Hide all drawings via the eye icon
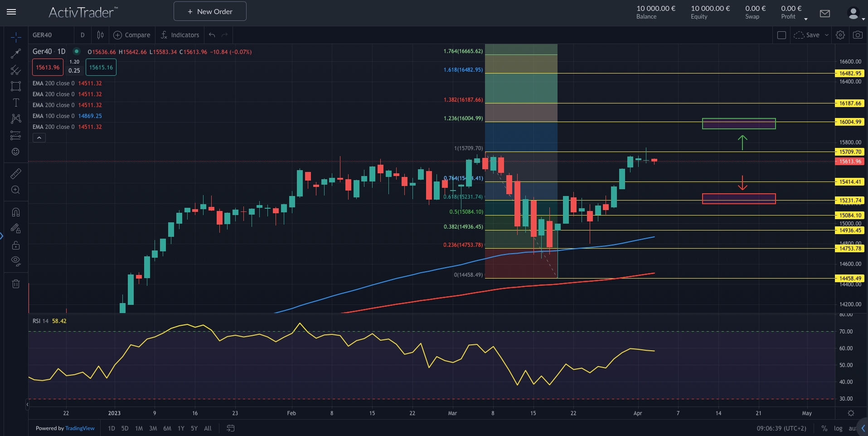Image resolution: width=868 pixels, height=436 pixels. tap(15, 261)
